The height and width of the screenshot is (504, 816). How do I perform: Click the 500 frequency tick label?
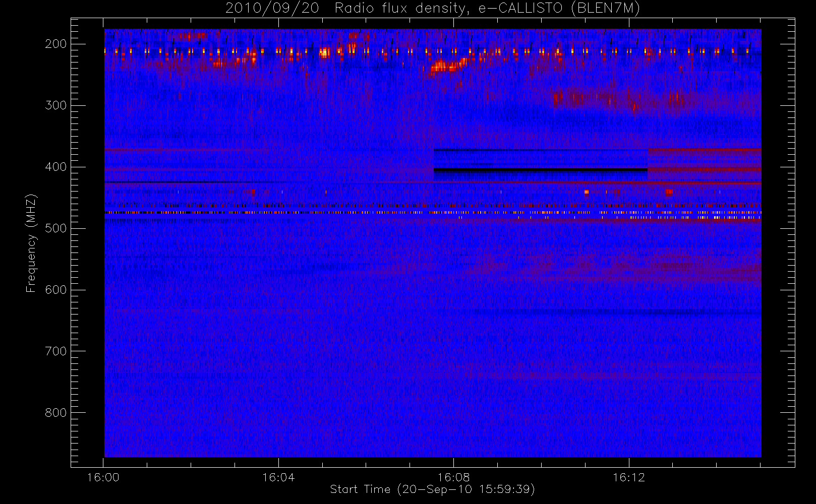click(x=56, y=228)
